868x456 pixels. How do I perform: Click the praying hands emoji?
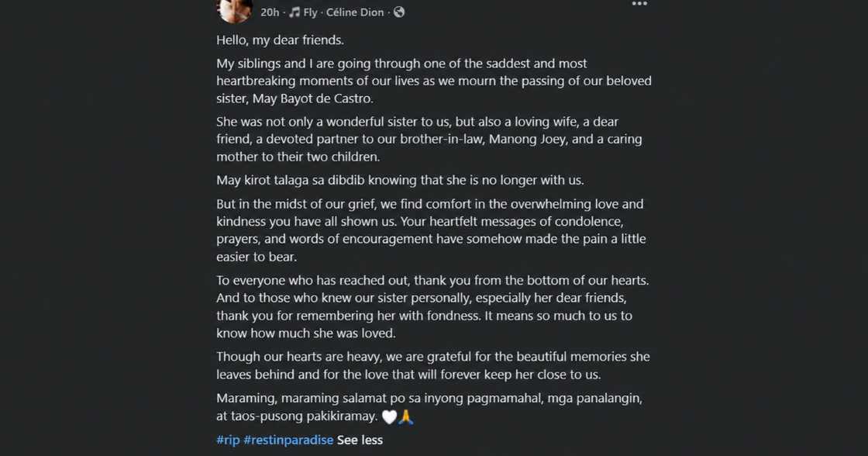click(x=406, y=416)
